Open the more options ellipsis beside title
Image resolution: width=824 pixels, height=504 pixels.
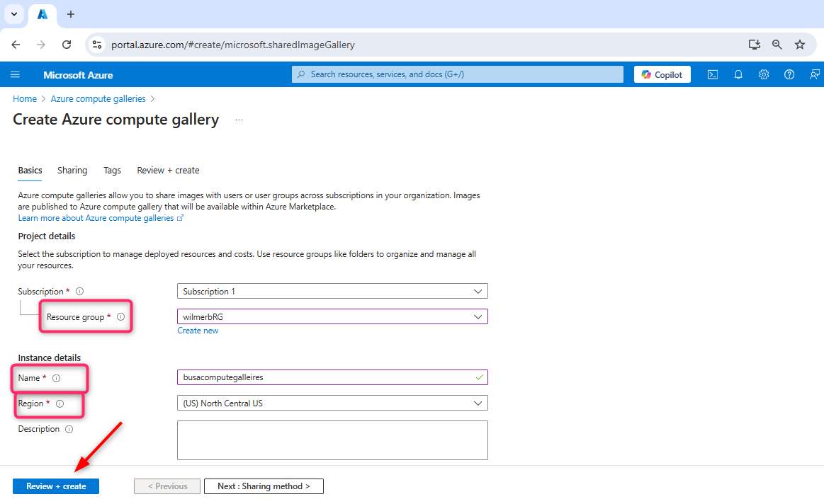tap(239, 120)
